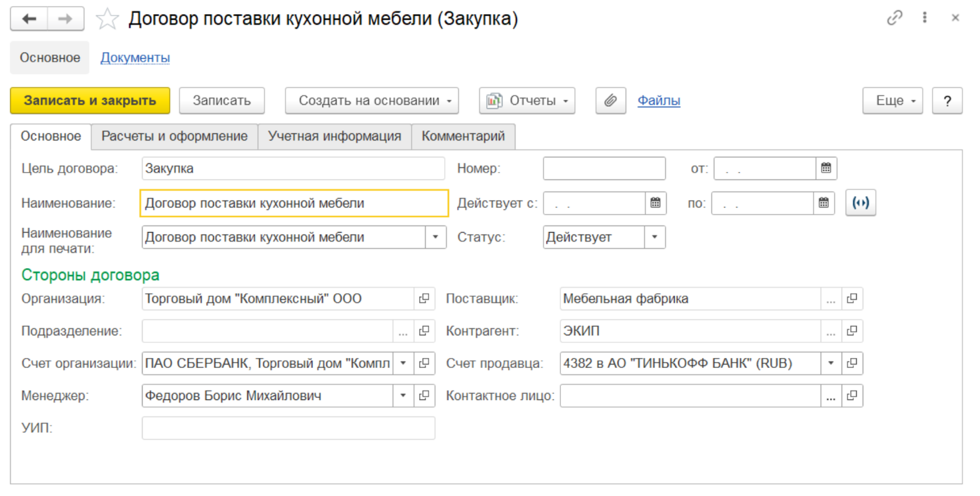Viewport: 980px width, 496px height.
Task: Open the Счет продавца dropdown
Action: click(831, 364)
